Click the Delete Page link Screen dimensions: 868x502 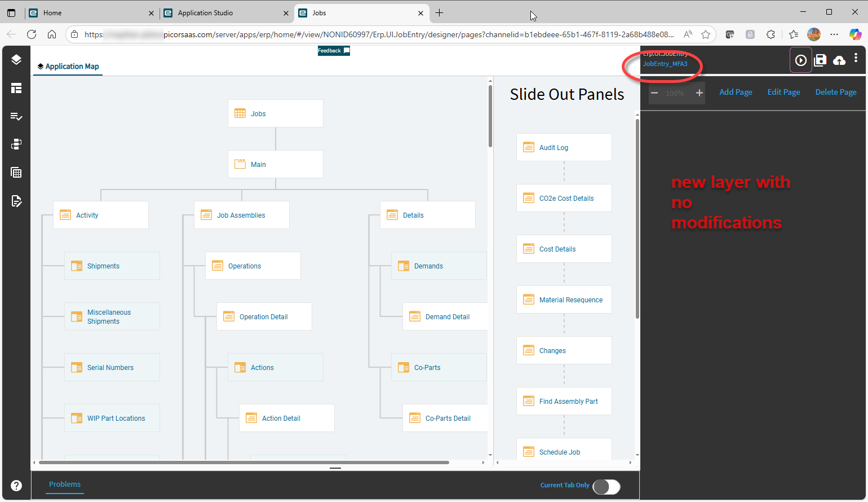pyautogui.click(x=836, y=93)
